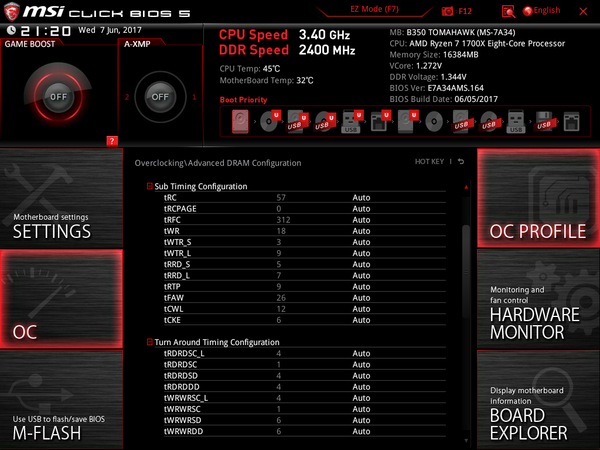The width and height of the screenshot is (600, 450).
Task: Select the tWRWRSD timing row label
Action: tap(183, 420)
